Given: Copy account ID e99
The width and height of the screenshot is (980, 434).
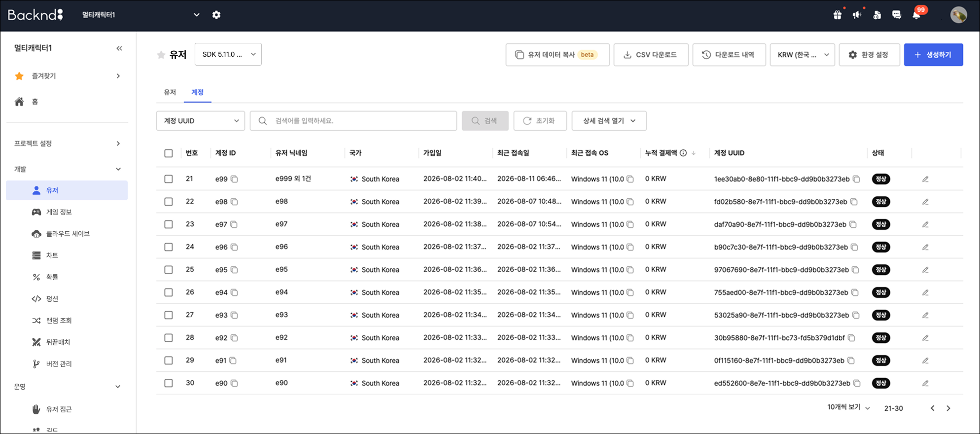Looking at the screenshot, I should (x=235, y=179).
